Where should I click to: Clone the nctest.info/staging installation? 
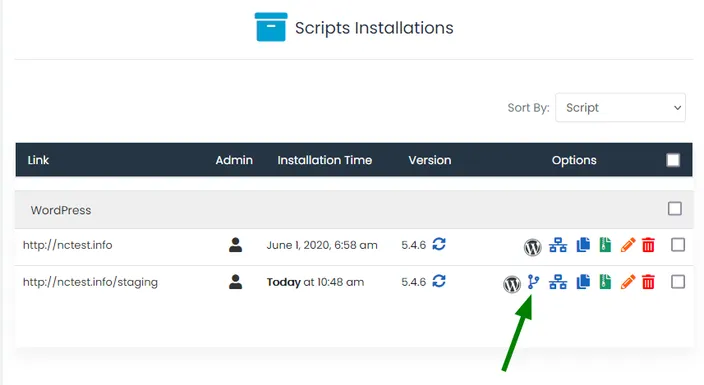point(583,282)
